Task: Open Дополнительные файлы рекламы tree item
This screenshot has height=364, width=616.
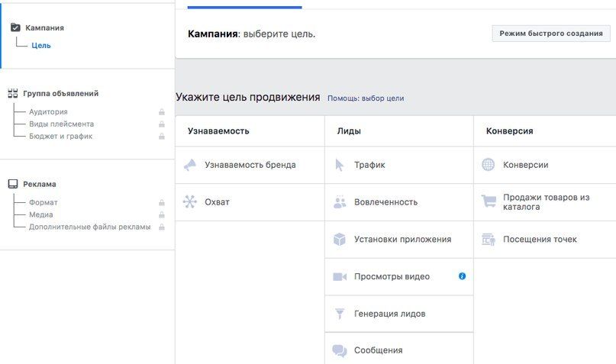Action: pyautogui.click(x=89, y=227)
